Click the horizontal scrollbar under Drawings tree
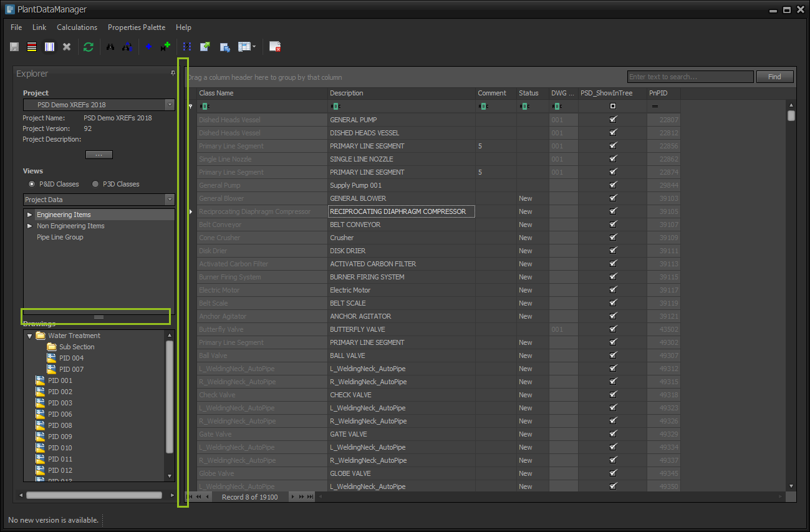The image size is (810, 532). [94, 495]
